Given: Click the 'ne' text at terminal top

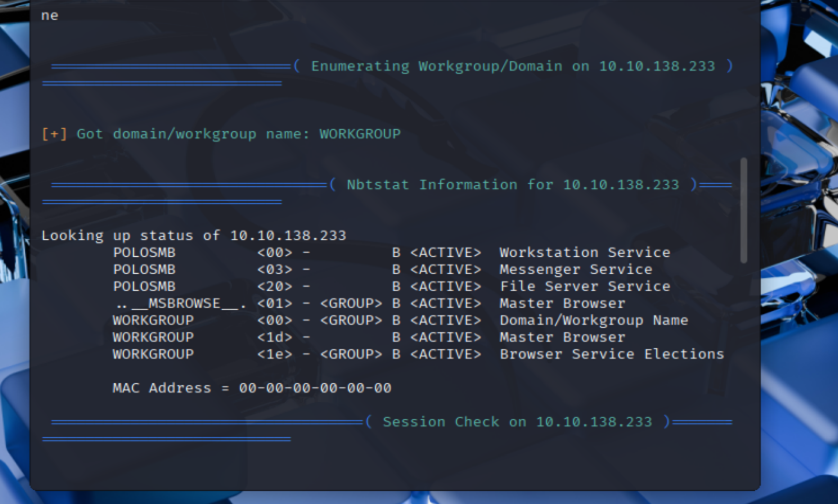Looking at the screenshot, I should [x=49, y=15].
